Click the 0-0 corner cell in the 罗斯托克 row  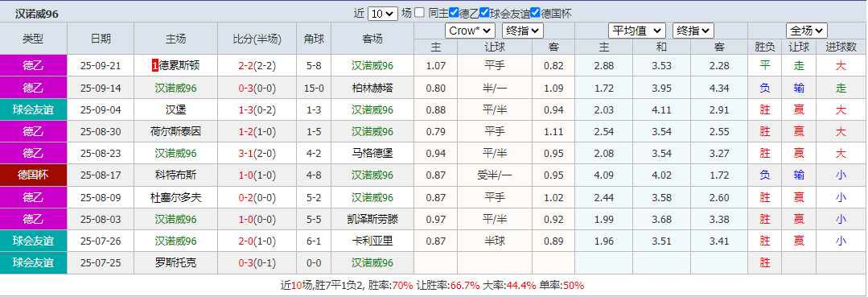[313, 263]
